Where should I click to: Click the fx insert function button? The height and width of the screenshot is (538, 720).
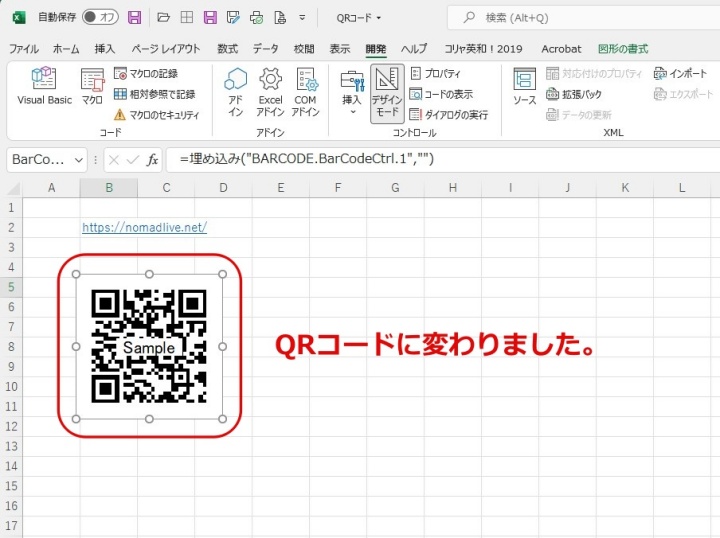coord(152,160)
